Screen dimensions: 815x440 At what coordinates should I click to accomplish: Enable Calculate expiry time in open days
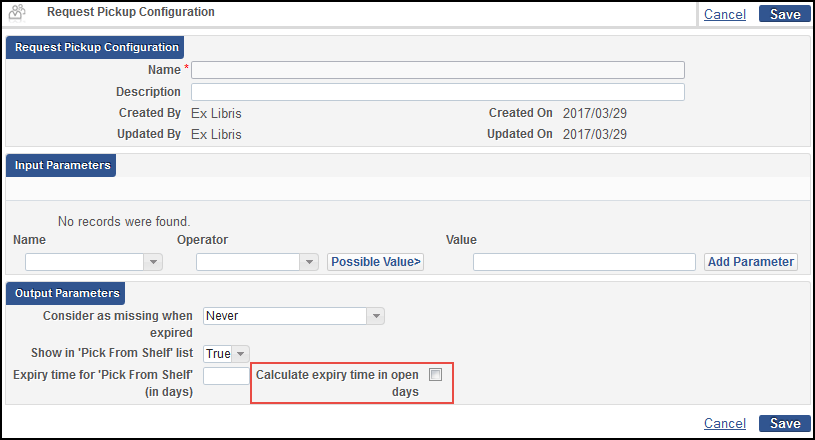436,375
